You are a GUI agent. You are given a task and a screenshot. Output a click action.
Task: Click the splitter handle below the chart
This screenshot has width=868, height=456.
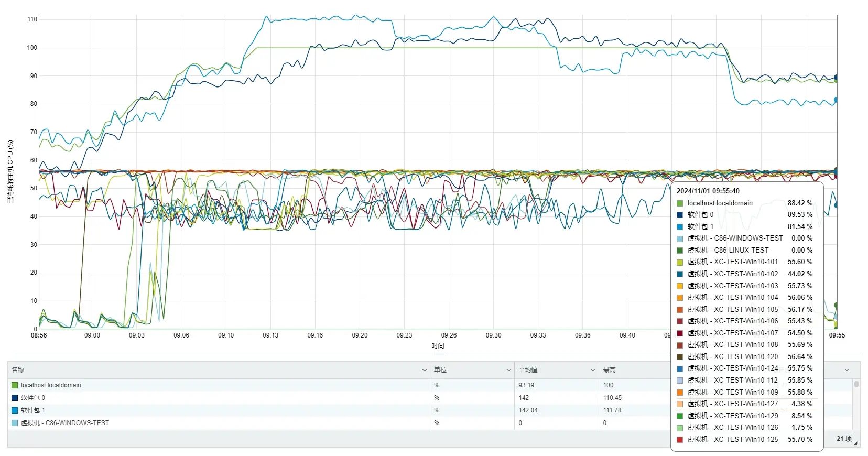point(439,354)
